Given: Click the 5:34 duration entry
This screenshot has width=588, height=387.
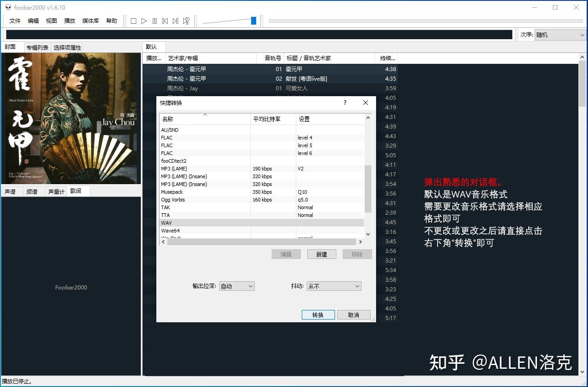Looking at the screenshot, I should click(391, 270).
